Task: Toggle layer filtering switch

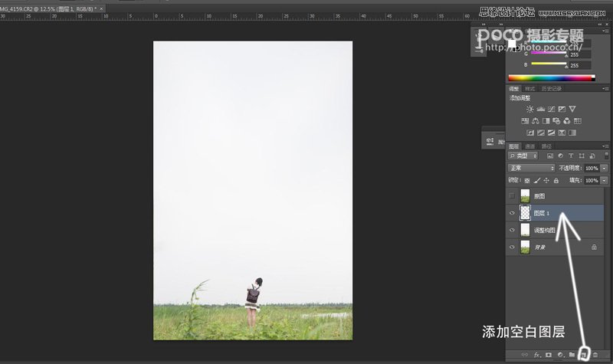Action: [606, 156]
